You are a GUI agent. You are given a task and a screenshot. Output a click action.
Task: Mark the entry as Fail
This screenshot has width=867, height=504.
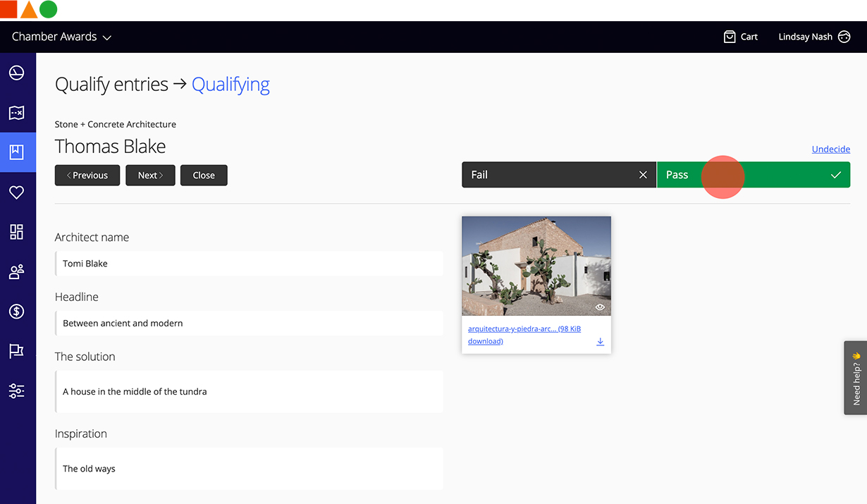(x=558, y=175)
